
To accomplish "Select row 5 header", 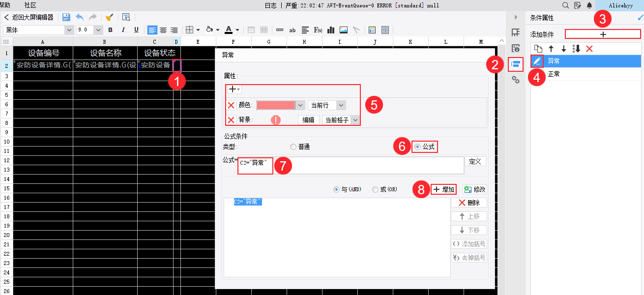I will point(7,95).
